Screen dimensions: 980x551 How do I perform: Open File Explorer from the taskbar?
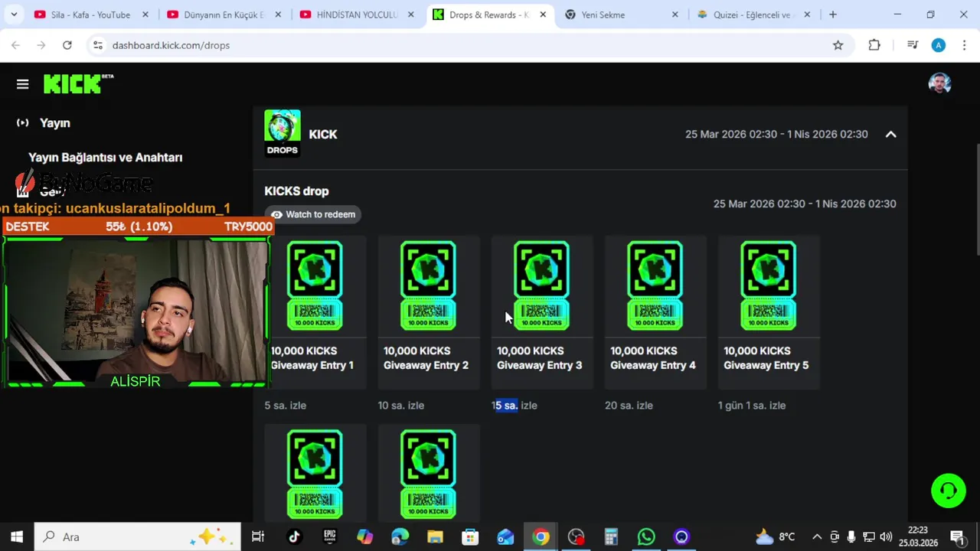click(435, 536)
